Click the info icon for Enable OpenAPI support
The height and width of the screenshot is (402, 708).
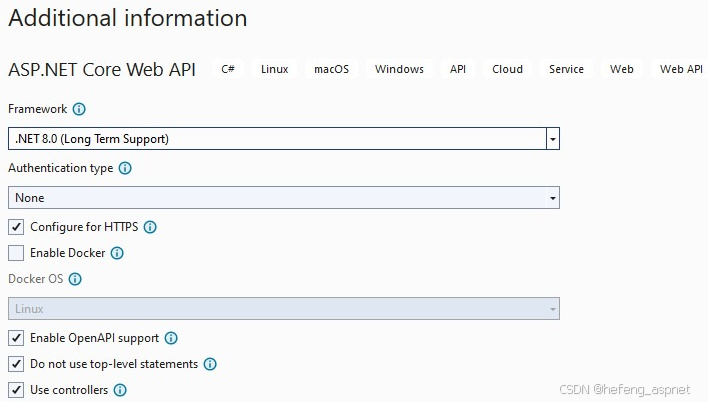click(171, 338)
